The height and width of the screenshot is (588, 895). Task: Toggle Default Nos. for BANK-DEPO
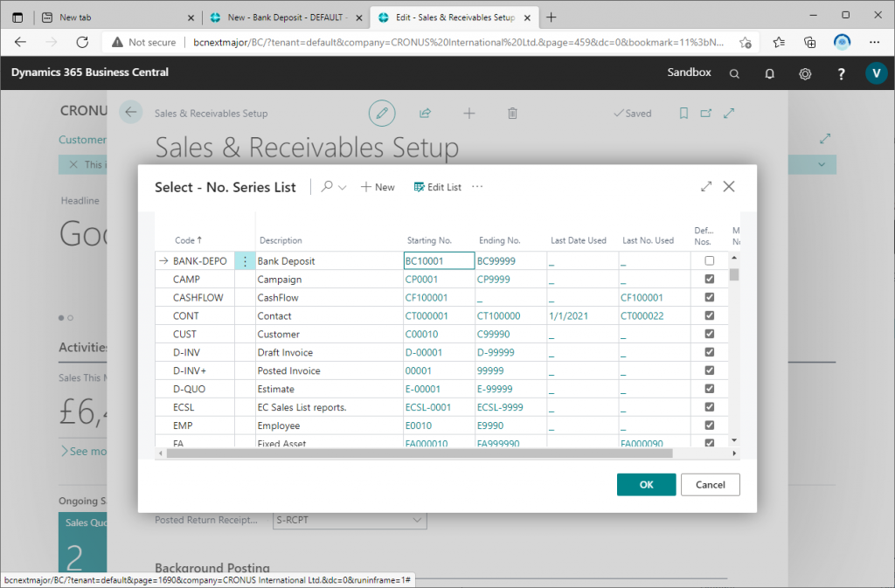[709, 260]
